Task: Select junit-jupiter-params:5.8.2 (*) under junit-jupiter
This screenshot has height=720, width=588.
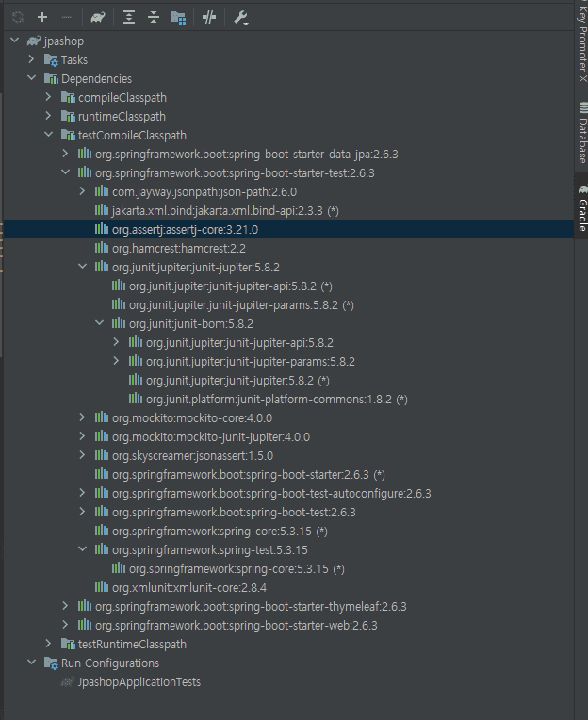Action: (x=241, y=305)
